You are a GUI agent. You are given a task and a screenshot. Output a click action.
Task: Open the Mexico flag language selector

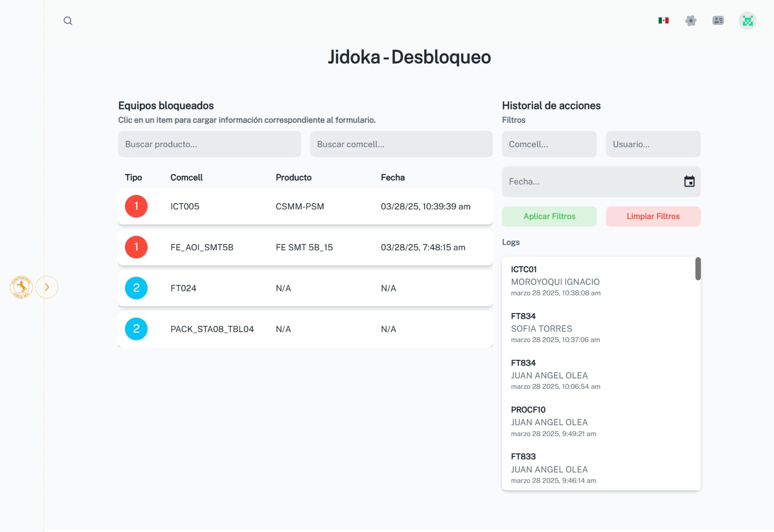pos(663,20)
